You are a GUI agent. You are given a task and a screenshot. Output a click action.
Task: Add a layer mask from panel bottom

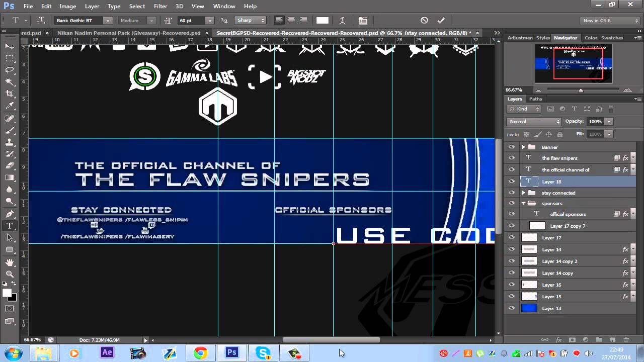pos(572,340)
